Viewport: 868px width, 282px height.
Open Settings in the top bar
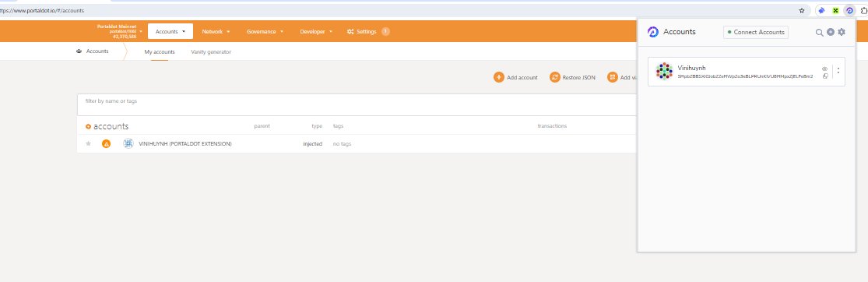pyautogui.click(x=361, y=32)
